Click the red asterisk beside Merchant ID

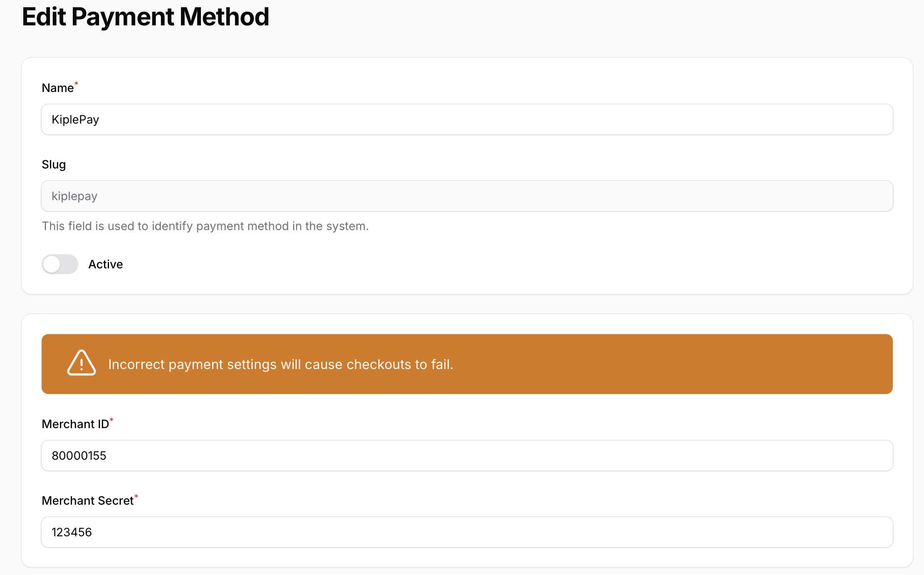pos(111,420)
